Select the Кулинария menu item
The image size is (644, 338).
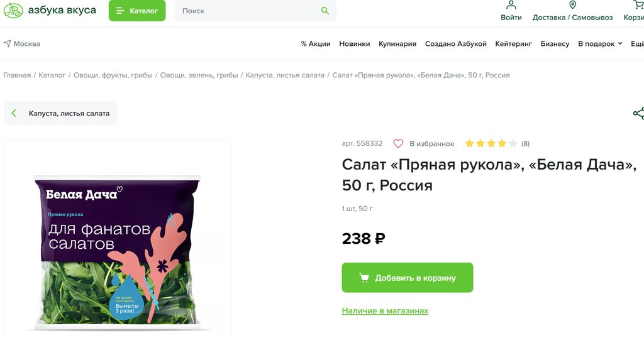[x=397, y=44]
